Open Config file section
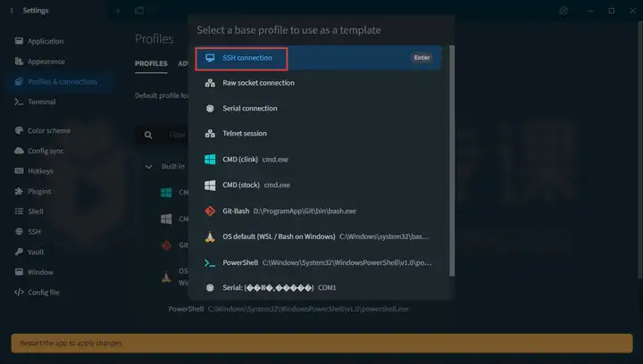Viewport: 643px width, 364px height. (x=61, y=293)
